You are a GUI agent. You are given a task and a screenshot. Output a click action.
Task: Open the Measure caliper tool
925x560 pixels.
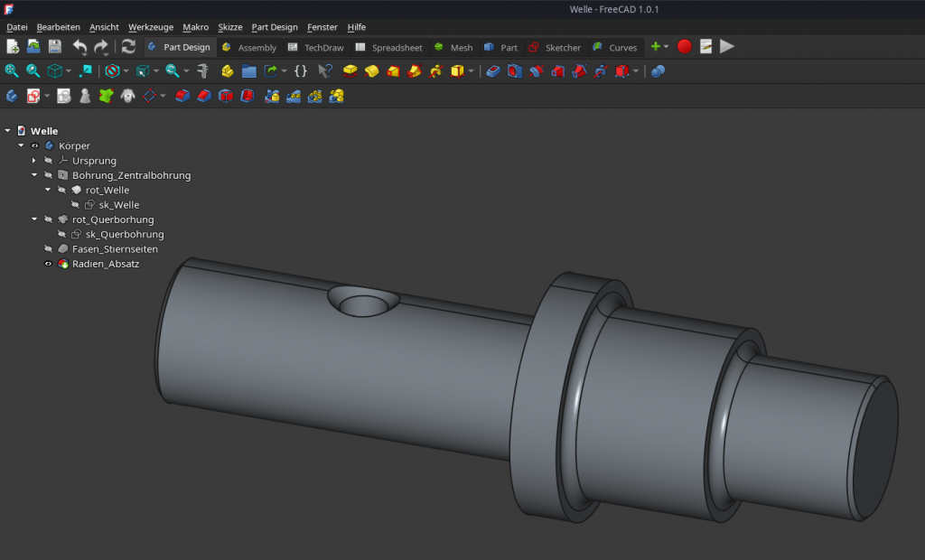coord(204,70)
